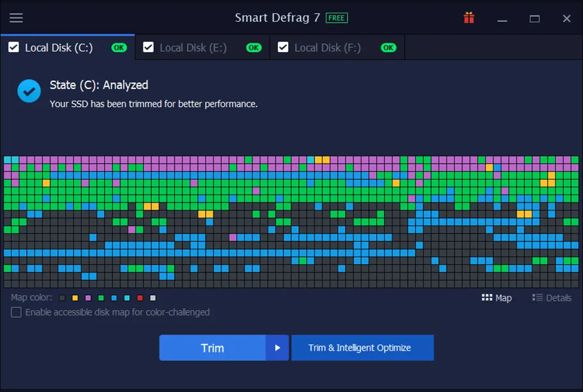Uncheck the Local Disk (E:) checkbox
The width and height of the screenshot is (583, 392).
[149, 47]
